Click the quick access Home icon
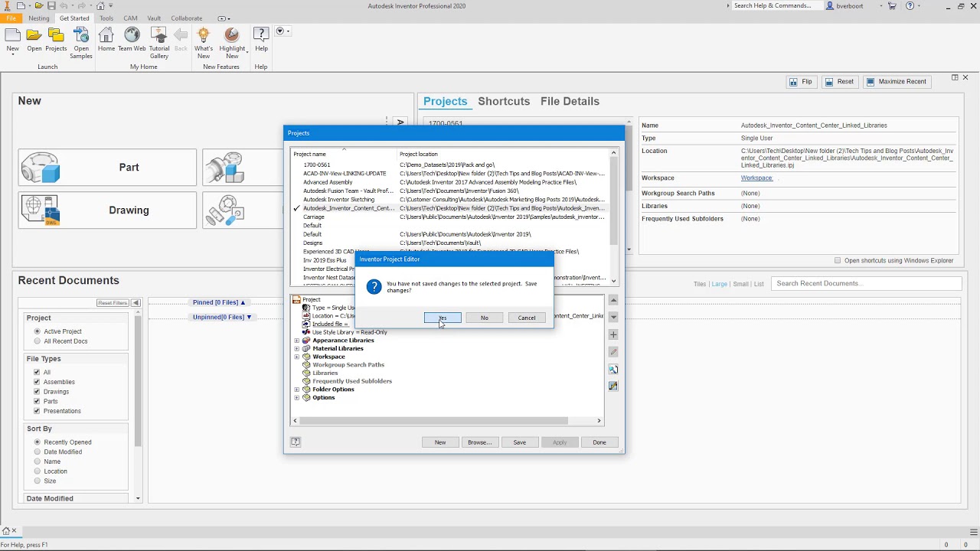Screen dimensions: 980x551 click(x=100, y=5)
